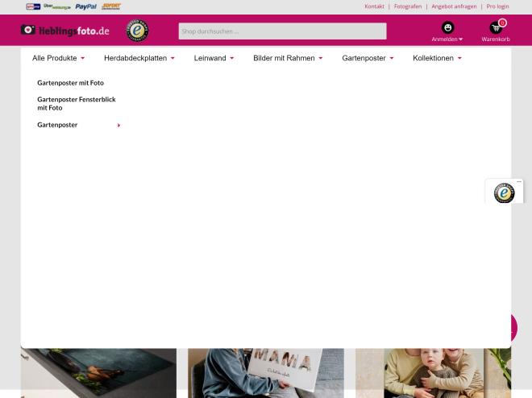Click the PayPal payment logo
This screenshot has height=398, width=532.
tap(85, 6)
